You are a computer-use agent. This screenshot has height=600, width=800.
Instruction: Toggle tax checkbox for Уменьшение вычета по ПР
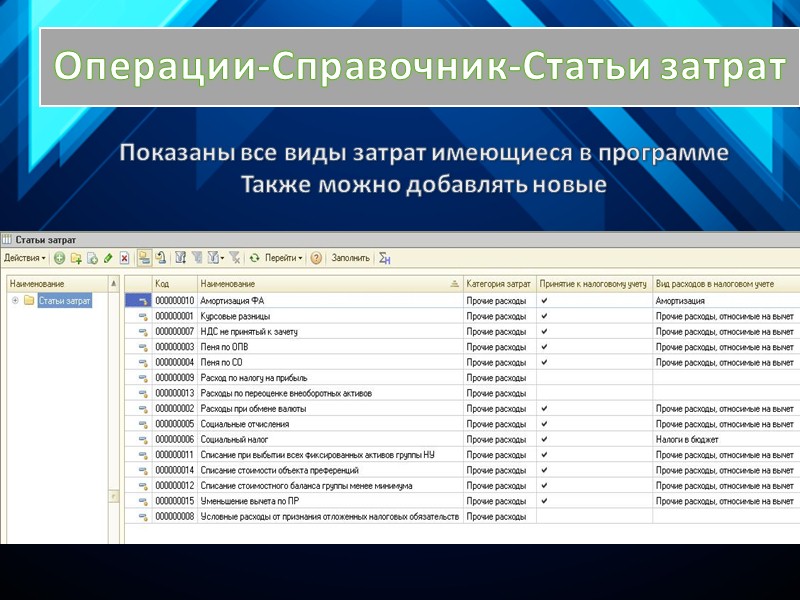(544, 501)
